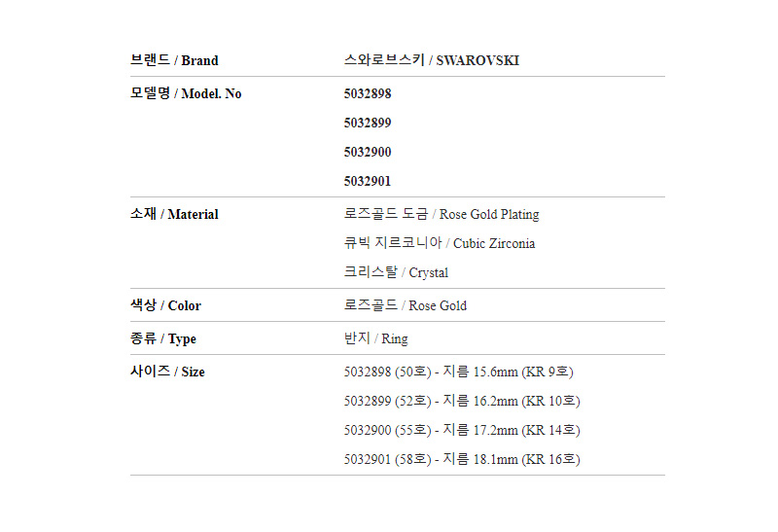This screenshot has width=778, height=532.
Task: Click the Type label
Action: (163, 338)
